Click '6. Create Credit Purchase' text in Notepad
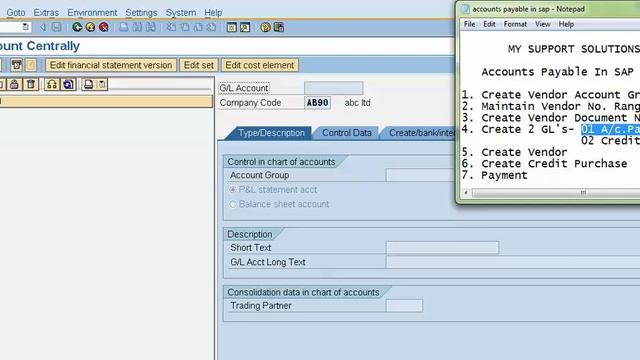640x360 pixels. pyautogui.click(x=544, y=164)
